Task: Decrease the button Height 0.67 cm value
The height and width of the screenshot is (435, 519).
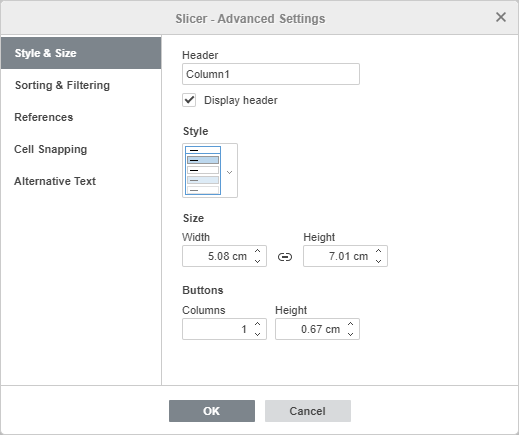Action: 350,334
